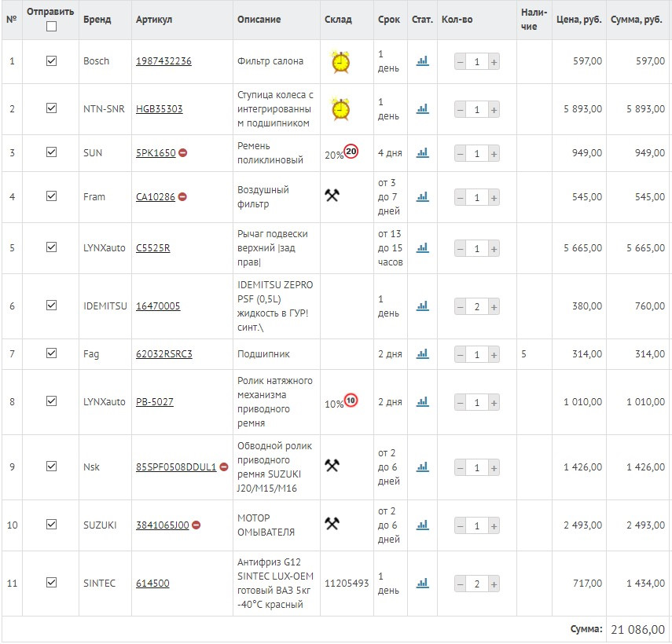
Task: Increase quantity for Fram CA10286
Action: click(x=494, y=198)
